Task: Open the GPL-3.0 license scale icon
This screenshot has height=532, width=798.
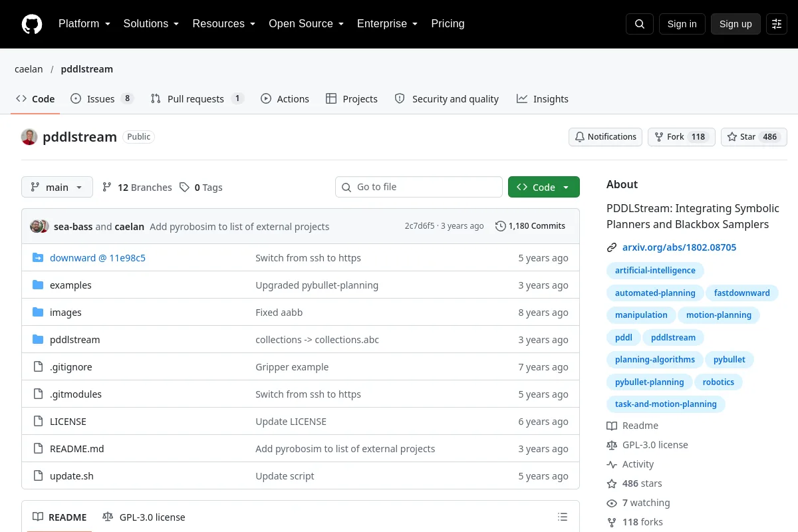Action: coord(612,445)
